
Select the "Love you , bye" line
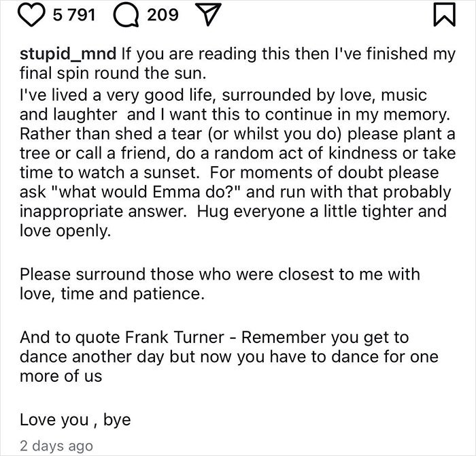pos(75,420)
